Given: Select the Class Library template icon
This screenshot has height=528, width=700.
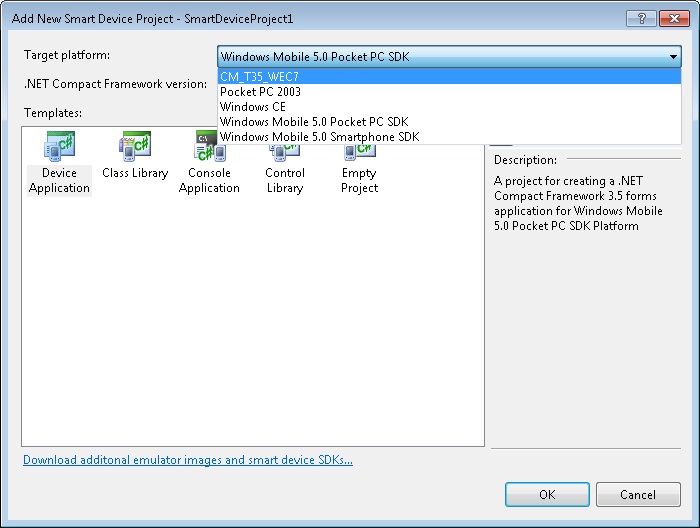Looking at the screenshot, I should tap(135, 146).
